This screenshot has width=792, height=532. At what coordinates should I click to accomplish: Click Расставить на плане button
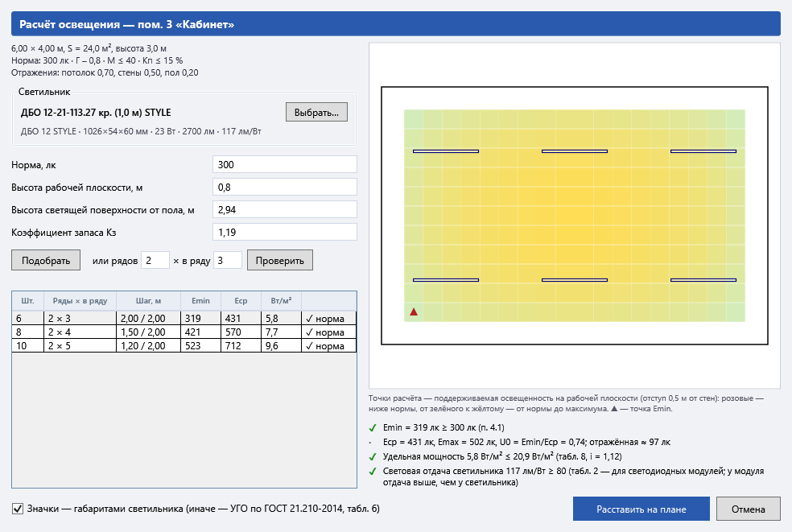[641, 509]
